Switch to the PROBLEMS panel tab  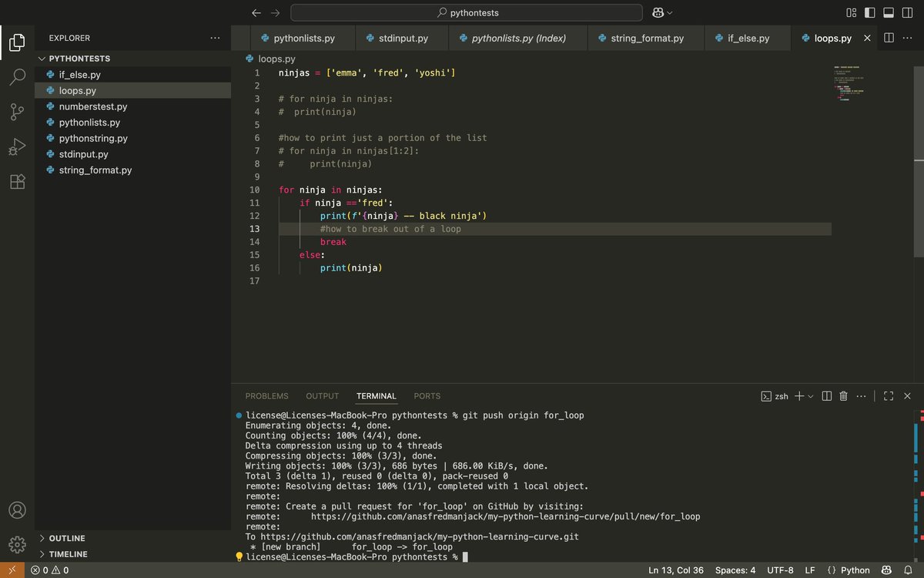click(x=266, y=395)
